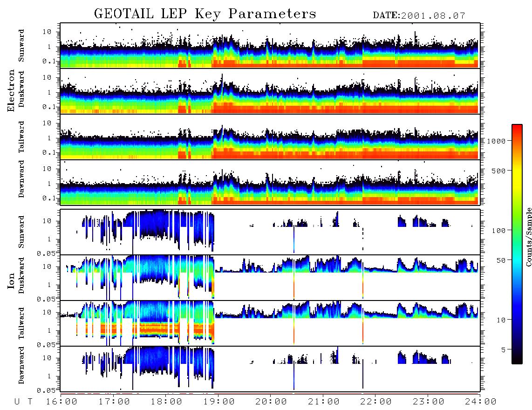Screen dimensions: 532x410
Task: Click the Electron Duskward spectrogram panel
Action: click(x=270, y=91)
